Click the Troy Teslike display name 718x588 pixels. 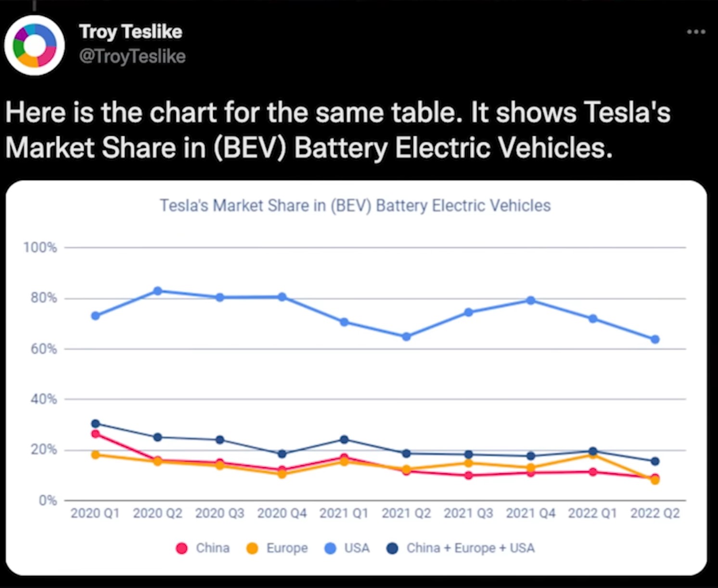pos(130,31)
